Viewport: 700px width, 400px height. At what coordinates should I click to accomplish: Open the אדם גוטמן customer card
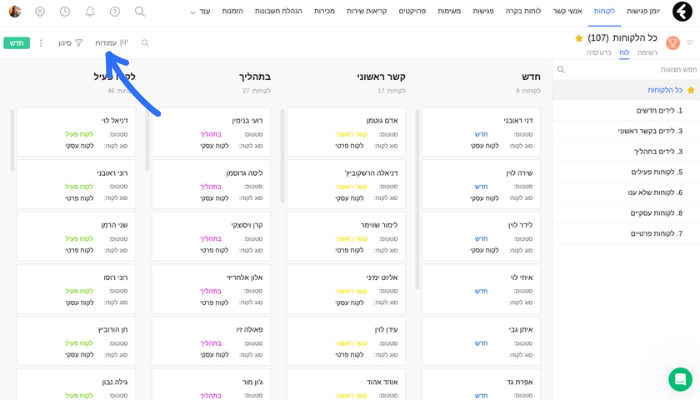pyautogui.click(x=346, y=132)
